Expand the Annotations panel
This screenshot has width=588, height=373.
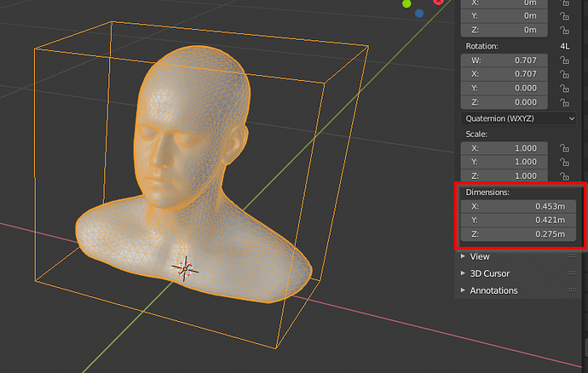tap(463, 290)
